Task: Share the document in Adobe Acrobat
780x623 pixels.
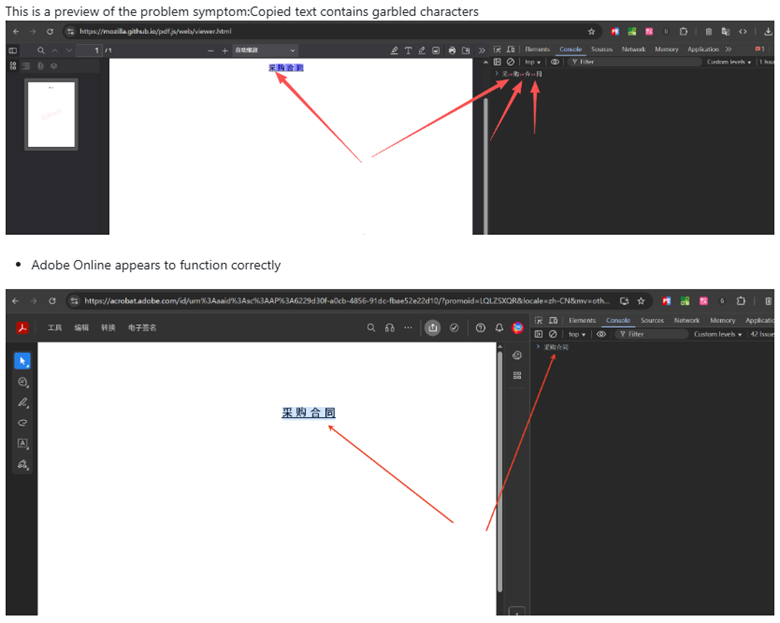Action: point(433,327)
